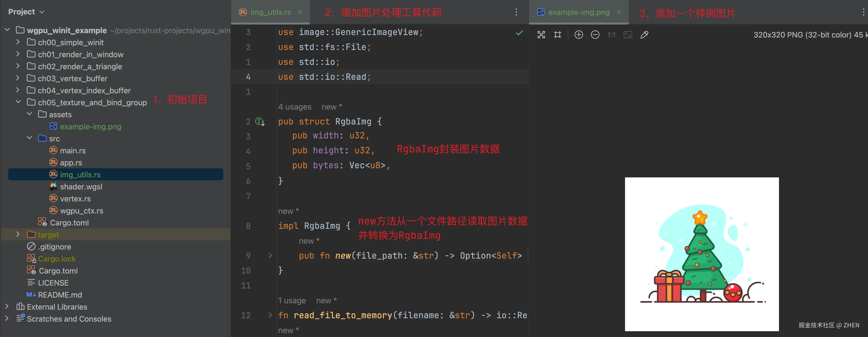Expand the ch02_render_a_triangle folder
This screenshot has height=337, width=868.
point(18,66)
